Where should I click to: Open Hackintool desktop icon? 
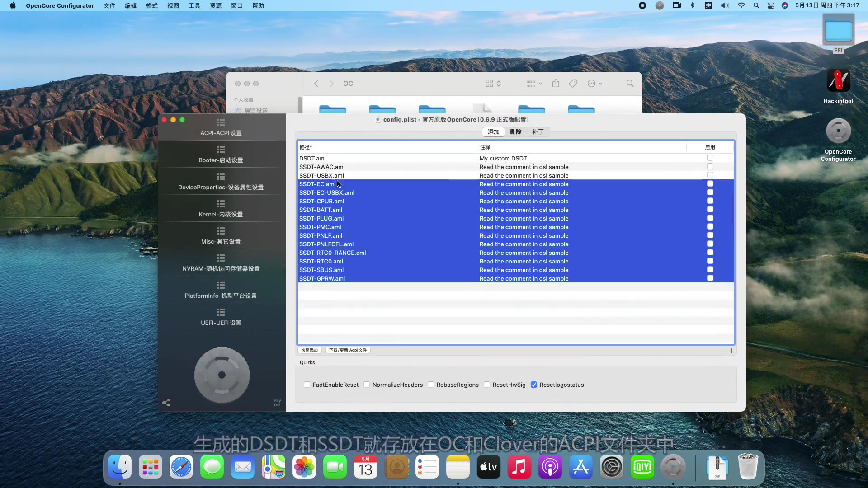pos(838,86)
